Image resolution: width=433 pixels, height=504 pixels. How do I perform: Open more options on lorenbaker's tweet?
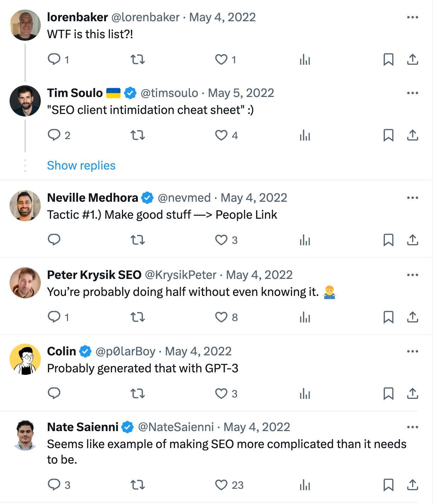coord(412,17)
